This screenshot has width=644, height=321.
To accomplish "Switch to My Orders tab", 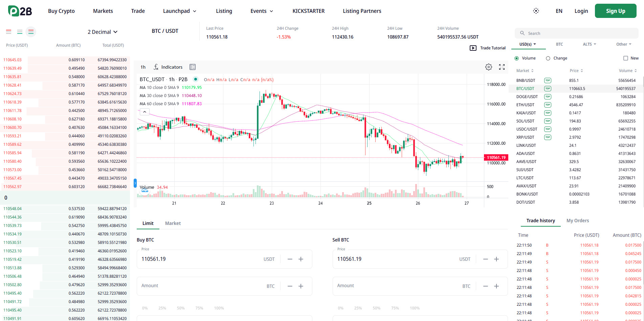I will click(x=577, y=221).
